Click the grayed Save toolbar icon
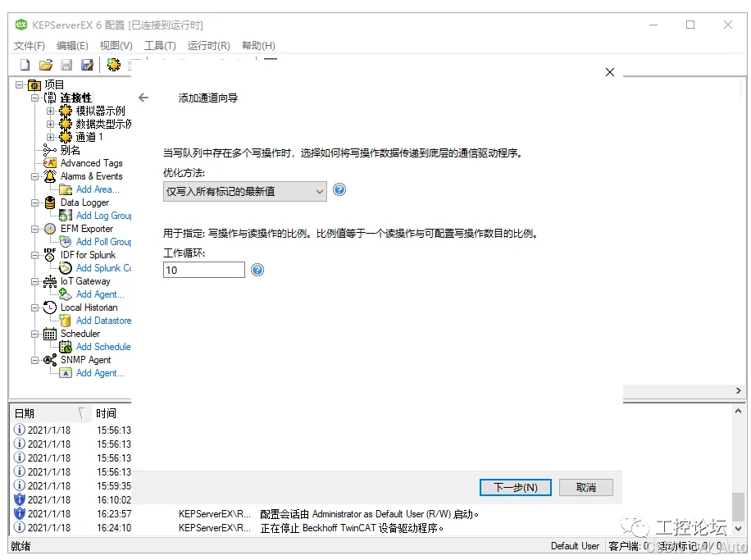 66,65
